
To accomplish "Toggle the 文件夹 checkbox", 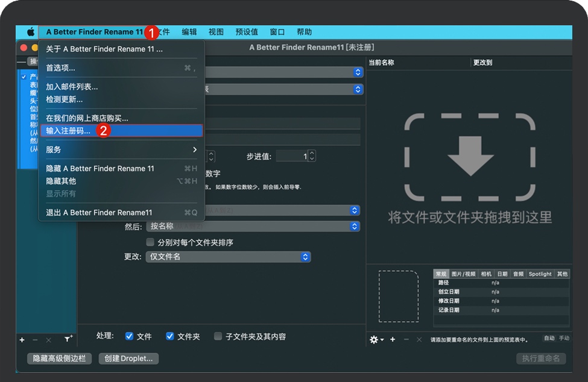I will (x=170, y=336).
